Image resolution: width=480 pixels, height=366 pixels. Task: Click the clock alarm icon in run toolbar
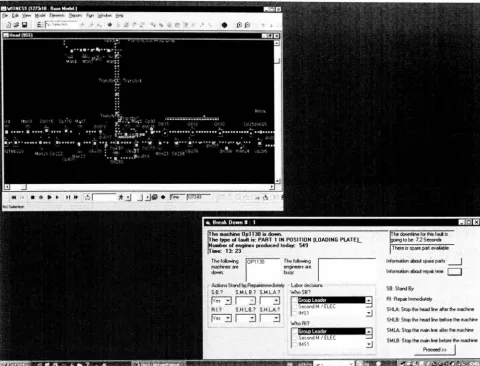87,197
